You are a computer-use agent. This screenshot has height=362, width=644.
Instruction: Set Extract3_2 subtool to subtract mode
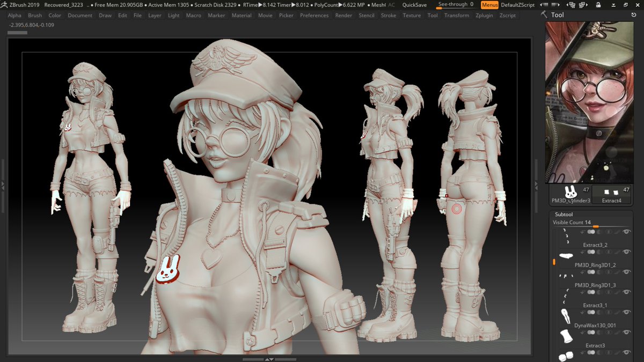[599, 232]
